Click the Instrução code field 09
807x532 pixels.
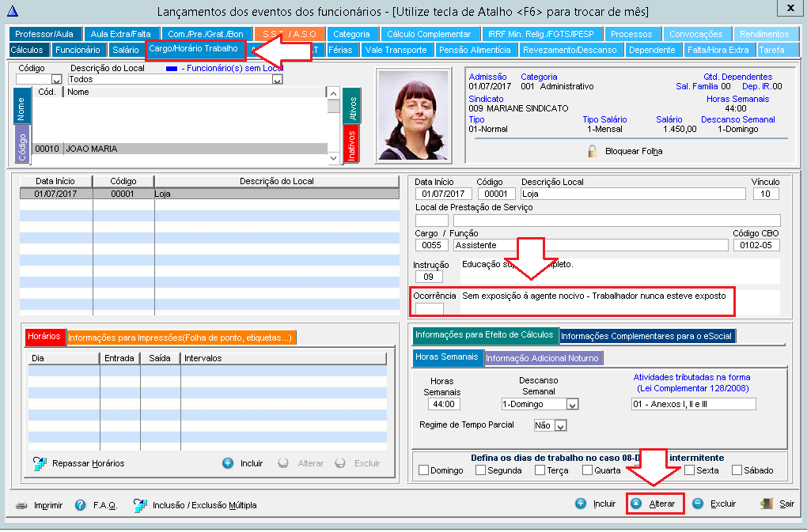tap(428, 277)
